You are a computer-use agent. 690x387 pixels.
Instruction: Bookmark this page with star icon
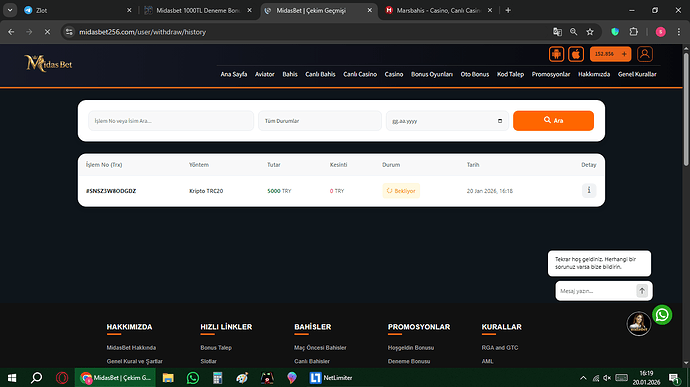[x=590, y=32]
